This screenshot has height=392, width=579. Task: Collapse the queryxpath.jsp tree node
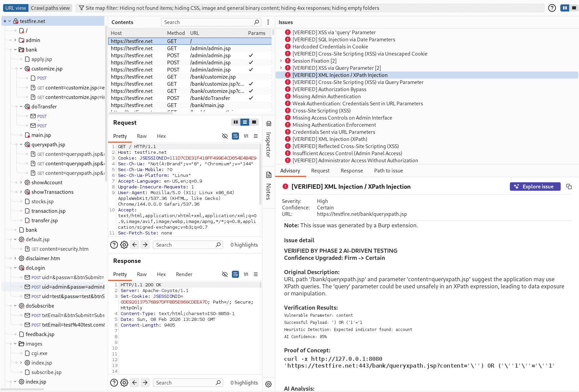(21, 145)
